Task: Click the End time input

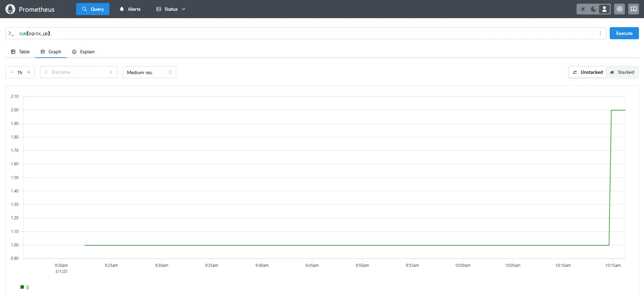Action: pyautogui.click(x=79, y=72)
